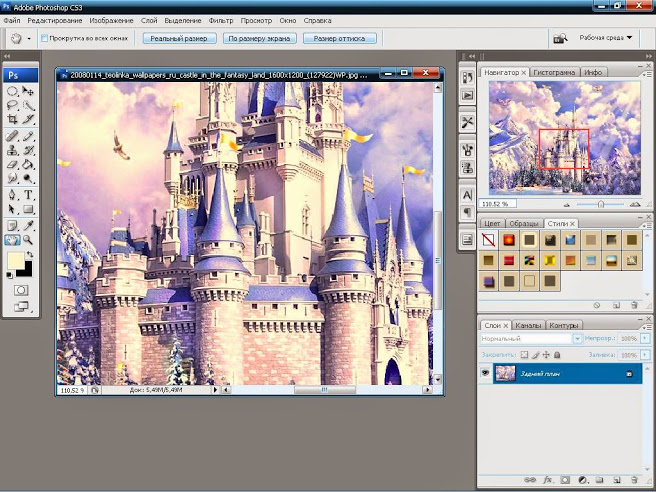Switch to the Образцы tab
656x492 pixels.
click(523, 223)
